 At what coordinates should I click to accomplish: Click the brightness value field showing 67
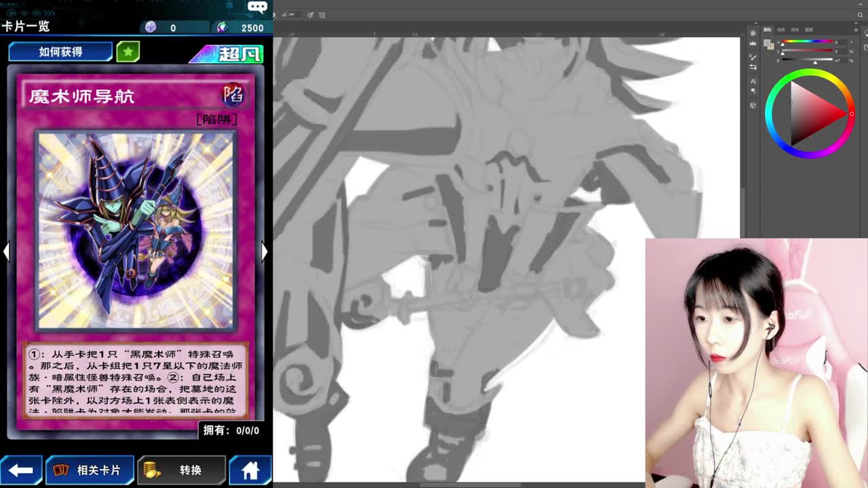coord(840,61)
